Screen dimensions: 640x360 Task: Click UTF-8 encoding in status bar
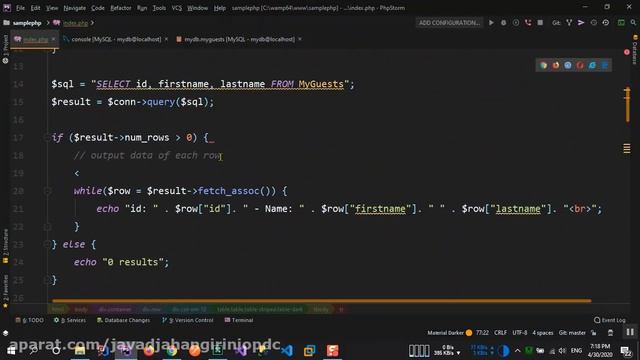[520, 333]
